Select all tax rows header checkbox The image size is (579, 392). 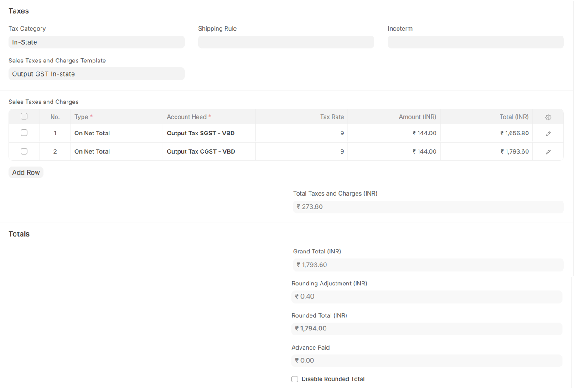click(x=24, y=117)
